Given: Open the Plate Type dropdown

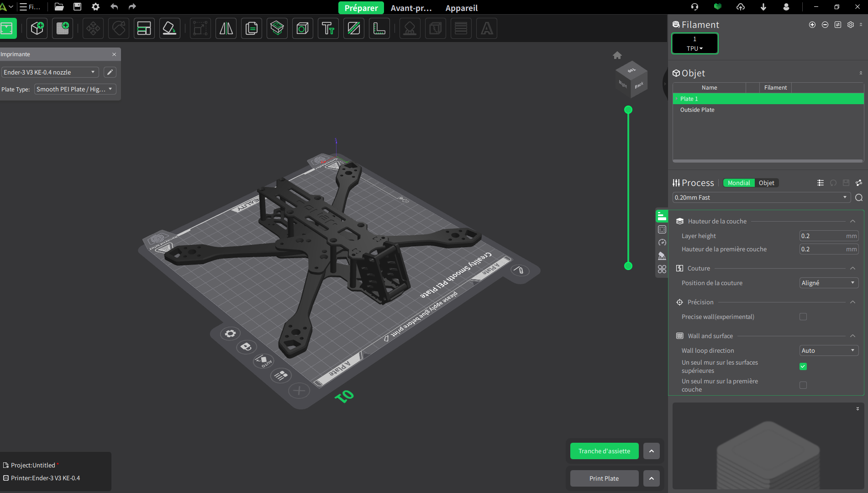Looking at the screenshot, I should pyautogui.click(x=75, y=89).
